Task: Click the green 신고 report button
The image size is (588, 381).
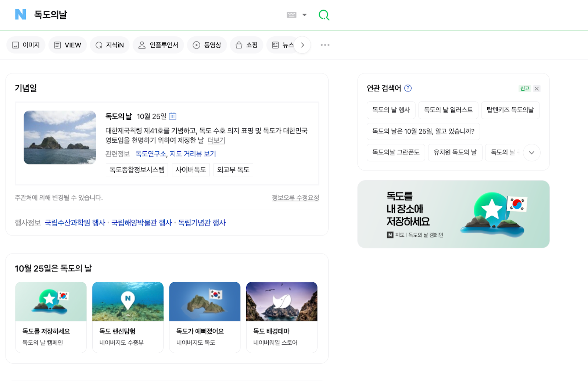Action: [x=525, y=89]
